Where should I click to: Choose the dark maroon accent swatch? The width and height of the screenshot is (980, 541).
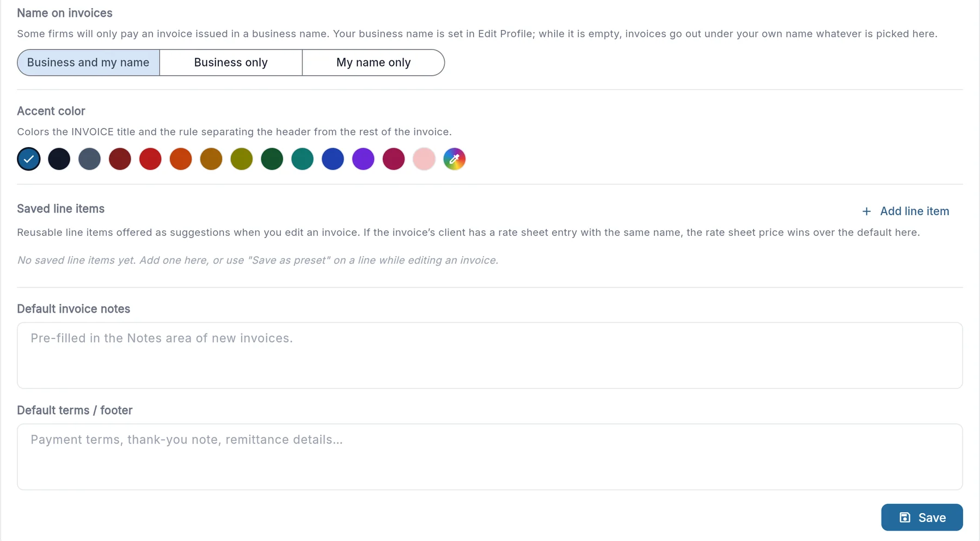click(x=120, y=159)
